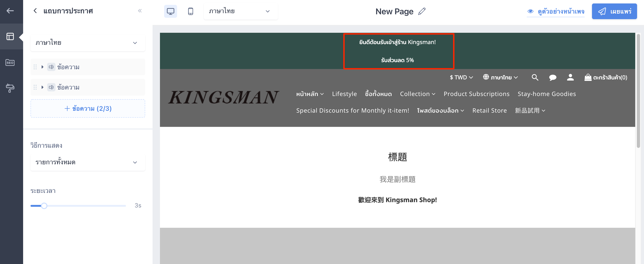This screenshot has width=644, height=264.
Task: Click the KINGSMAN logo
Action: pyautogui.click(x=224, y=97)
